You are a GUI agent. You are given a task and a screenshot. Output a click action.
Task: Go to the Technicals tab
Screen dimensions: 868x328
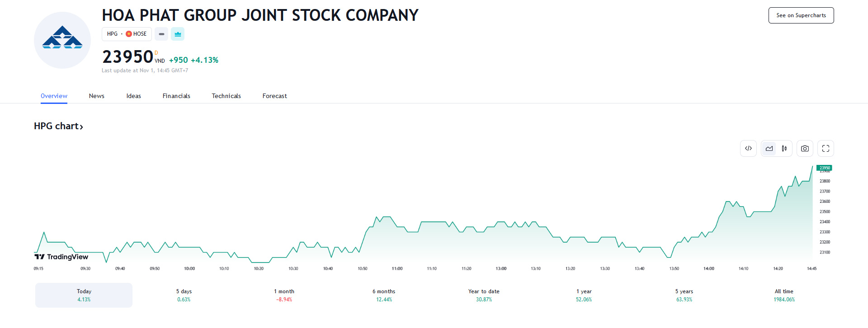click(x=226, y=96)
